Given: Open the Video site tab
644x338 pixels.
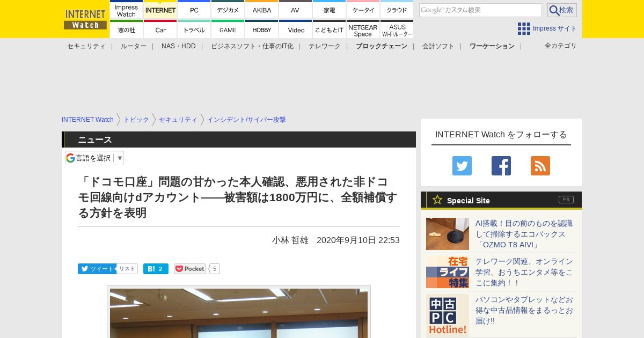Looking at the screenshot, I should [x=296, y=30].
